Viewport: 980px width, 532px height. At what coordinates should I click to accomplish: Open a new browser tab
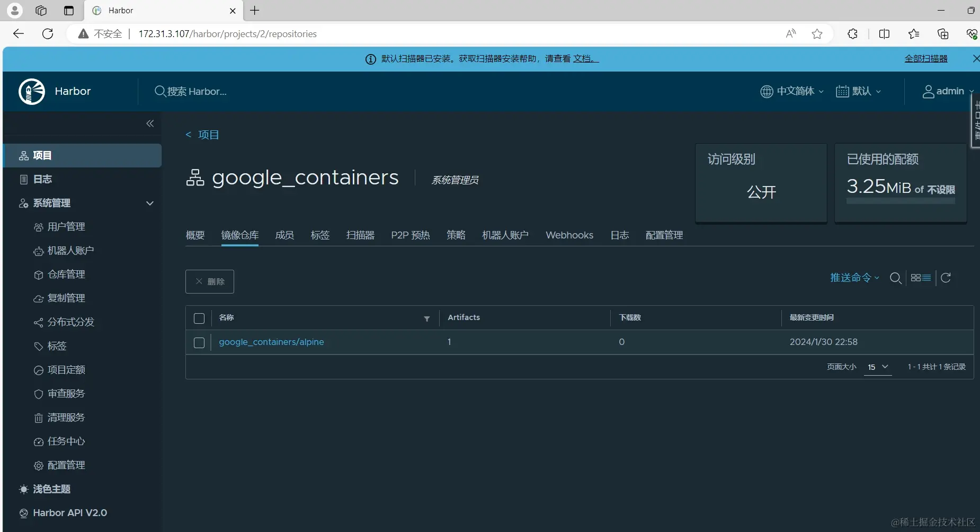pos(255,11)
